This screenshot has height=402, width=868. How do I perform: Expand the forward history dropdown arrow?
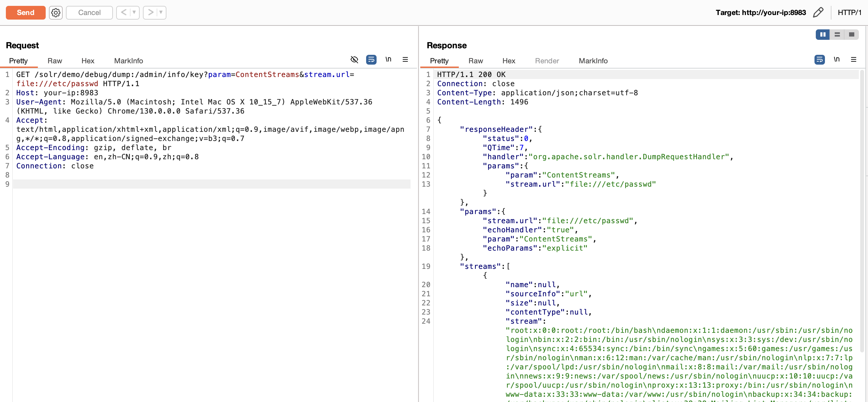click(x=161, y=12)
